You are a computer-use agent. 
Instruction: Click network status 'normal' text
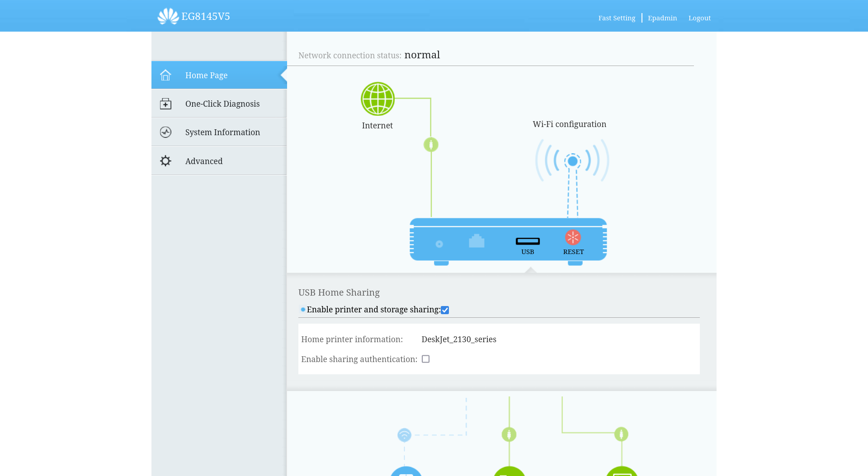pos(422,55)
